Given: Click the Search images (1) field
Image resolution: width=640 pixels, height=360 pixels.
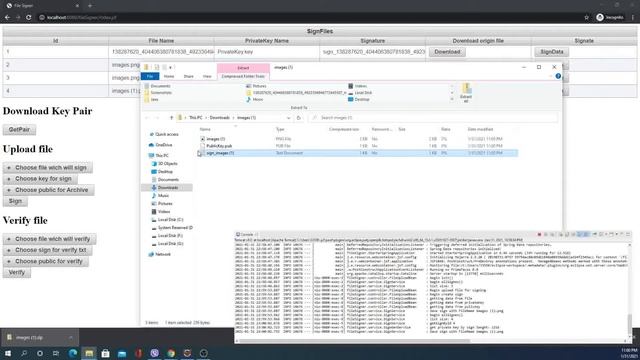Looking at the screenshot, I should (x=433, y=118).
